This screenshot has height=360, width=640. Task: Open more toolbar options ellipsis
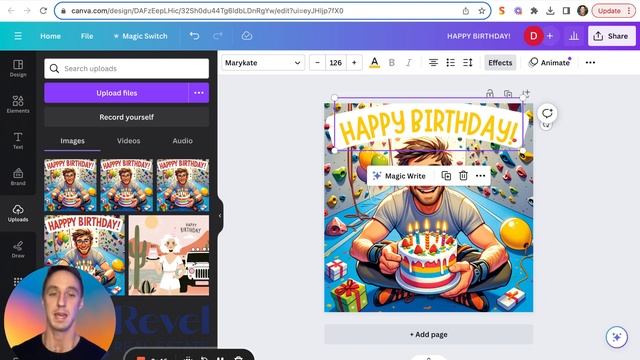(x=590, y=62)
